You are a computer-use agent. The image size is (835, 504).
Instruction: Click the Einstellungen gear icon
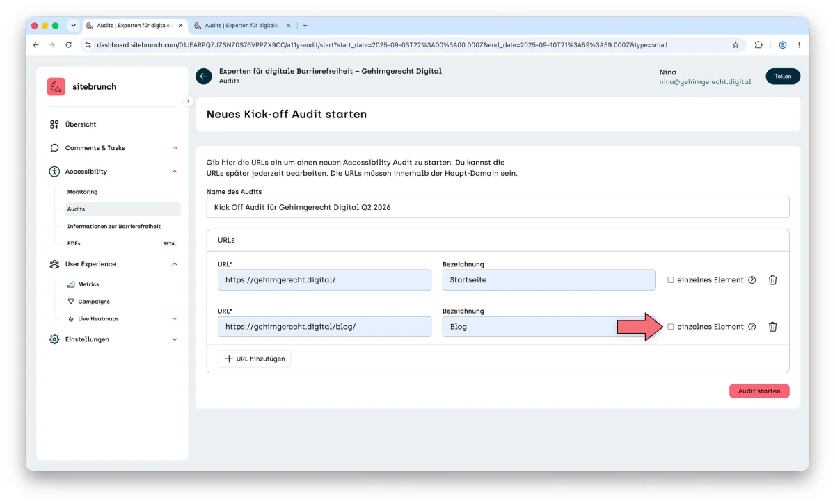click(54, 339)
